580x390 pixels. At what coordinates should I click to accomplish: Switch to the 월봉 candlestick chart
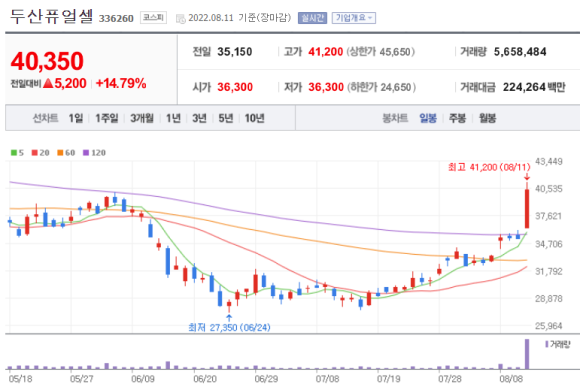pos(487,118)
